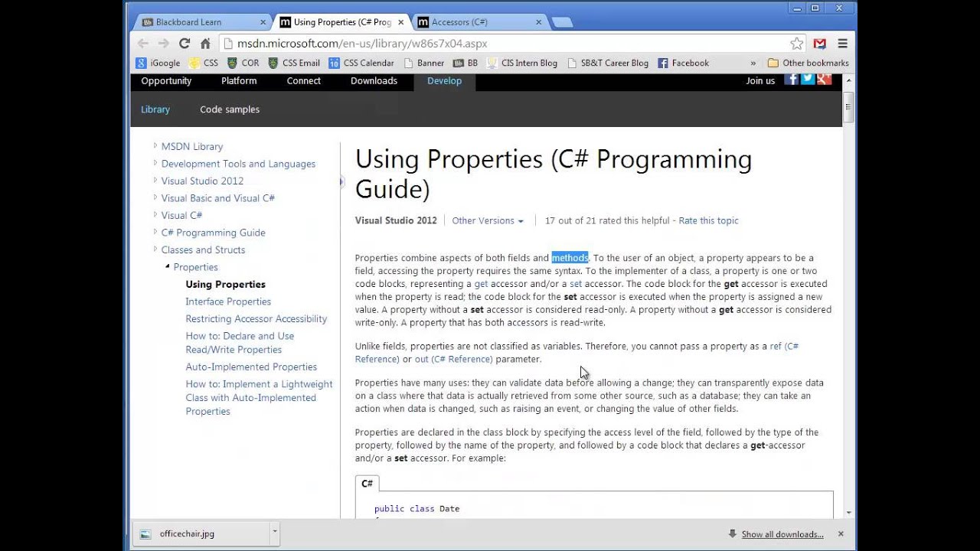Click the Google Plus icon next to Join us
The width and height of the screenshot is (980, 551).
tap(824, 79)
